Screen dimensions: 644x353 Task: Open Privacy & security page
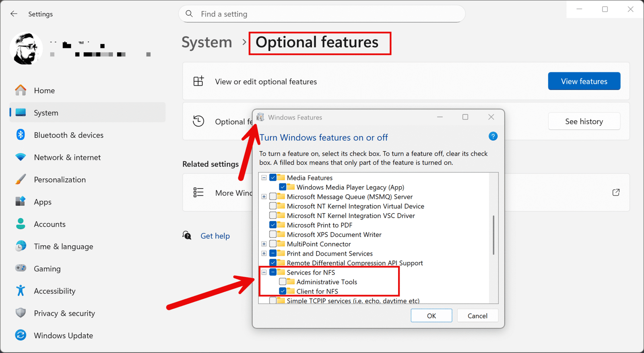coord(87,313)
